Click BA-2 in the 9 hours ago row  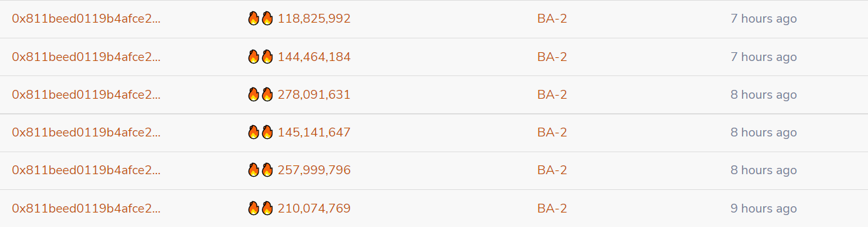[x=552, y=208]
